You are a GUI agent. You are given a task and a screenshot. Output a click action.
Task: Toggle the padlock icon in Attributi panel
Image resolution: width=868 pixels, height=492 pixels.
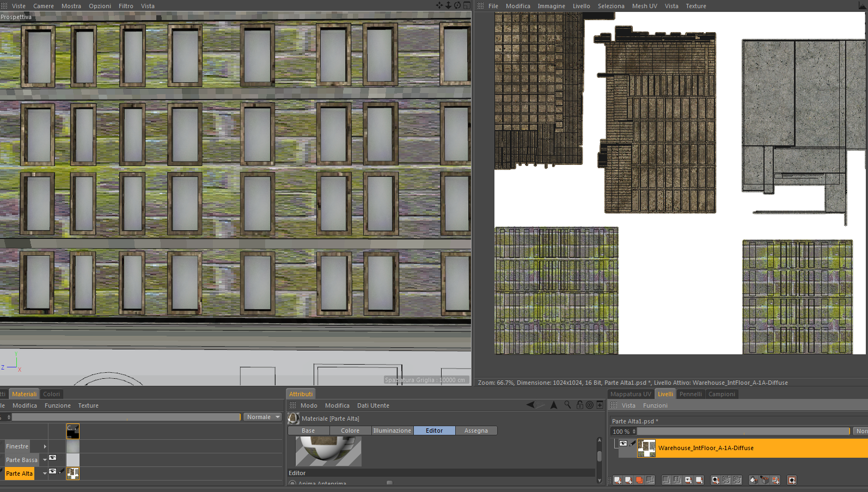pos(579,405)
